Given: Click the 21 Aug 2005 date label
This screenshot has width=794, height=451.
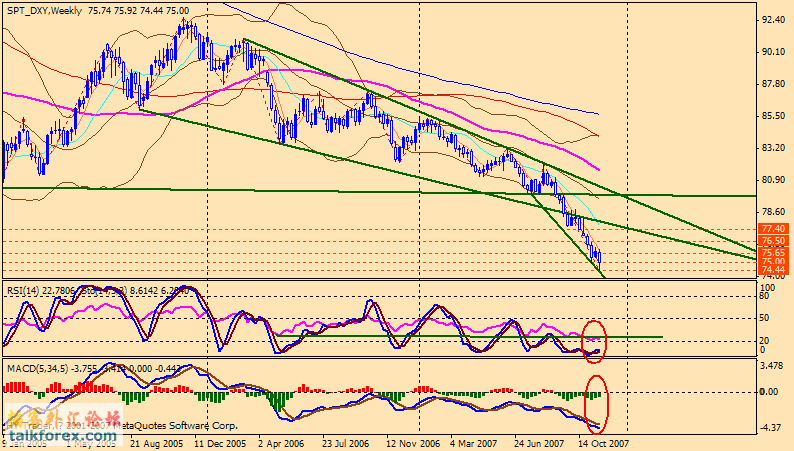Looking at the screenshot, I should (156, 443).
